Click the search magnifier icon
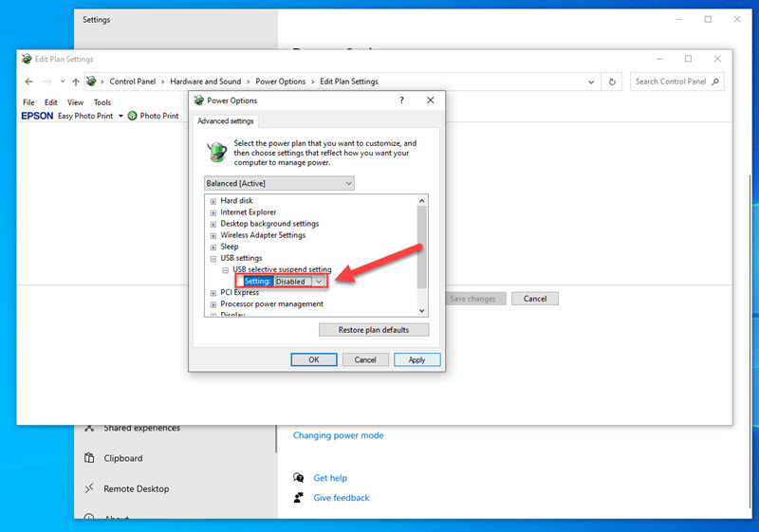The height and width of the screenshot is (532, 759). click(x=715, y=82)
